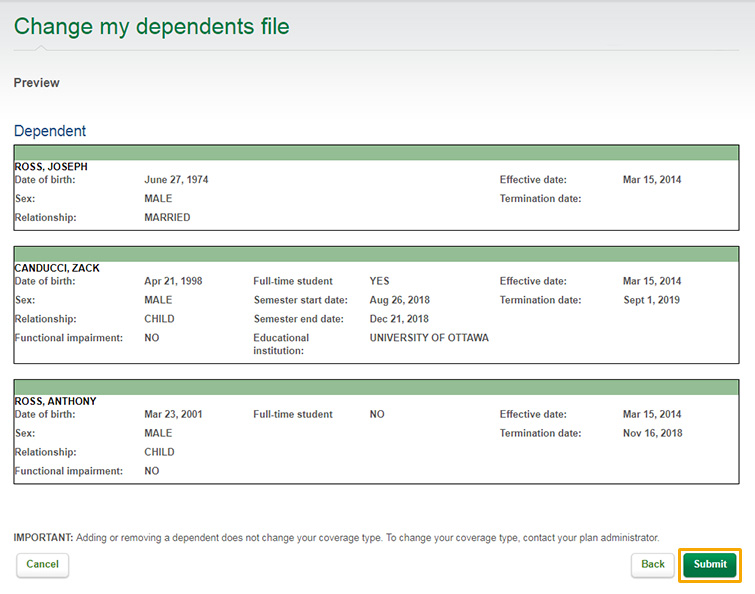Click the UNIVERSITY OF OTTAWA institution value
This screenshot has width=755, height=594.
[x=429, y=338]
